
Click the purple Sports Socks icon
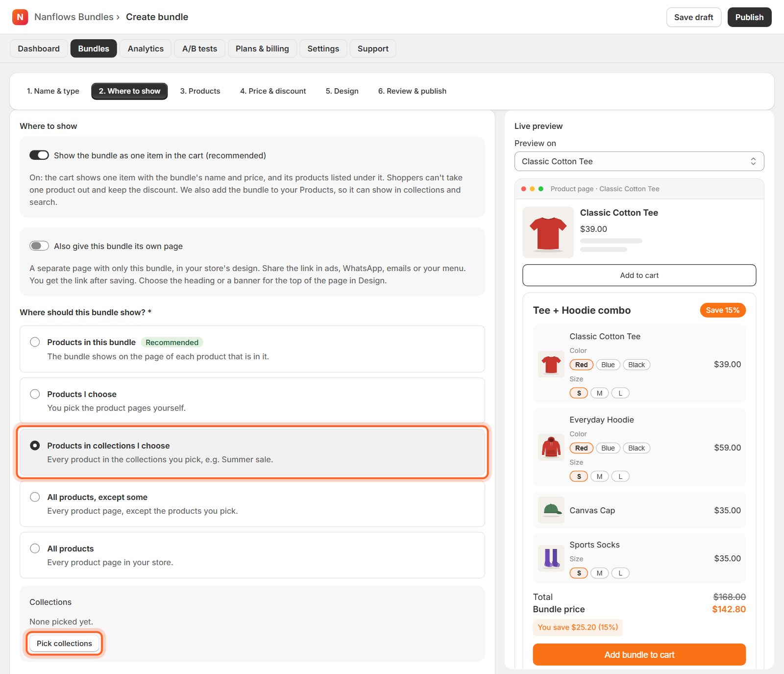click(x=551, y=558)
